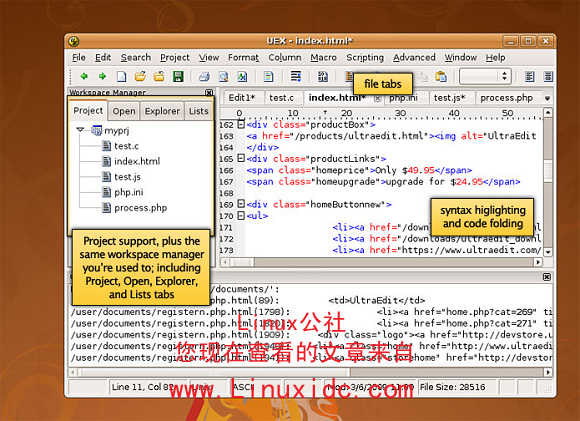Click the UEX application icon in title bar
580x421 pixels.
74,41
